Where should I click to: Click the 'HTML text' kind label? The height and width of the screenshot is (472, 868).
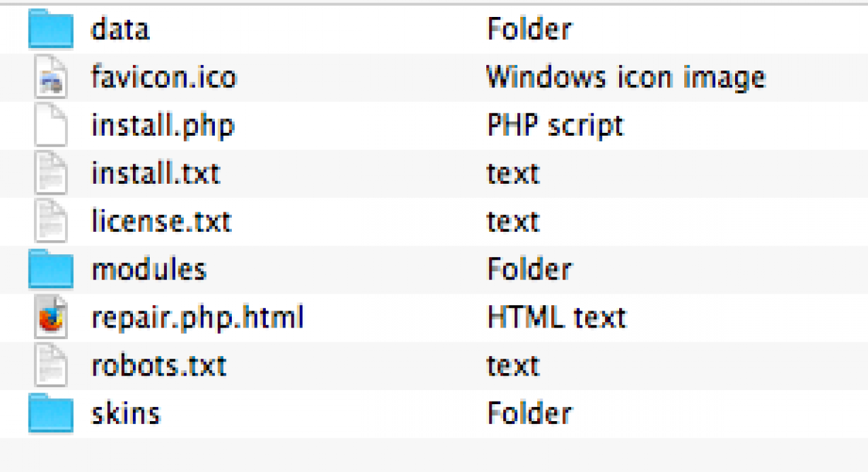pyautogui.click(x=556, y=318)
